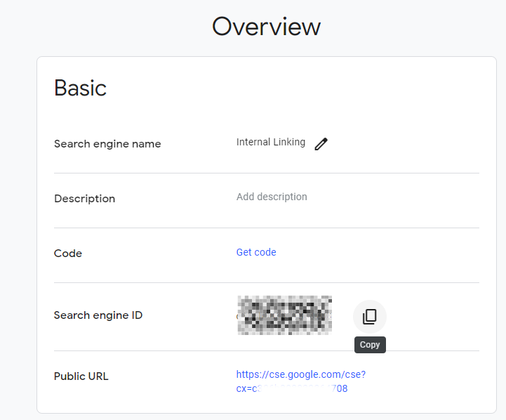
Task: Select the Internal Linking name text
Action: (x=270, y=142)
